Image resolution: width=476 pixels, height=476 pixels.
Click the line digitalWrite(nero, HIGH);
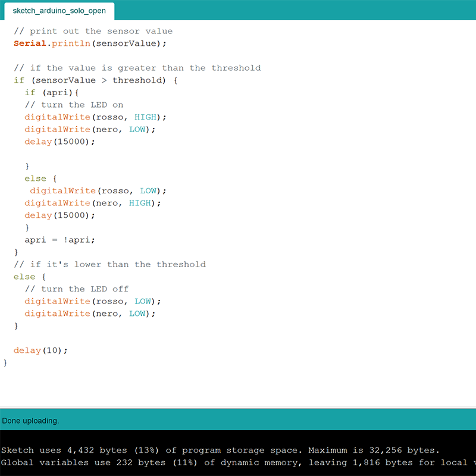point(93,203)
